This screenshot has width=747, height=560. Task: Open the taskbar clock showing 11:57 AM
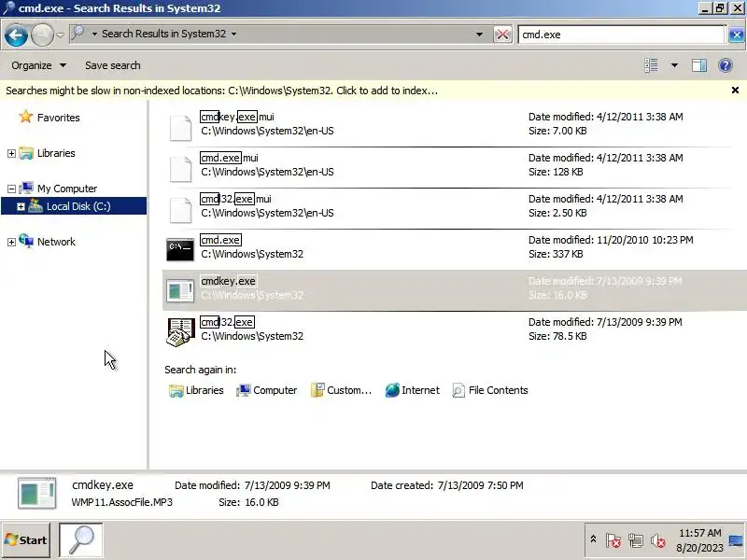(699, 540)
